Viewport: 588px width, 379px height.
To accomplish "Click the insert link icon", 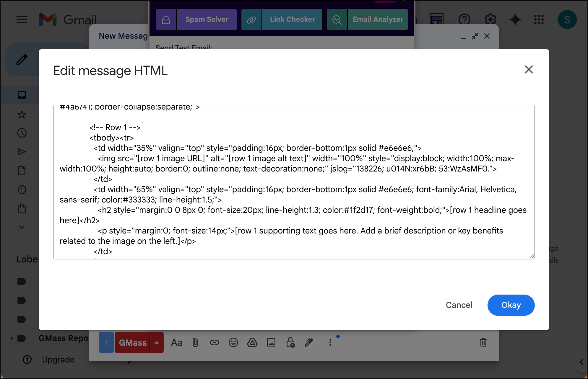I will [214, 342].
